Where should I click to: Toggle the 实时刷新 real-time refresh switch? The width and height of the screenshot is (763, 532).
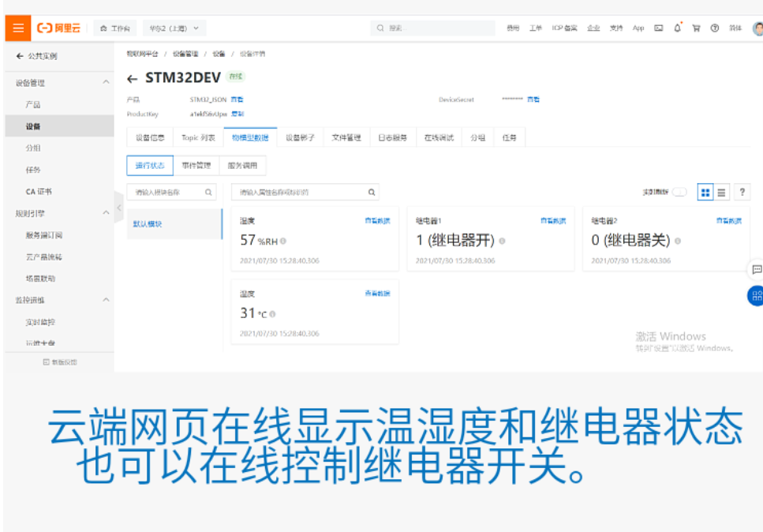pos(679,193)
